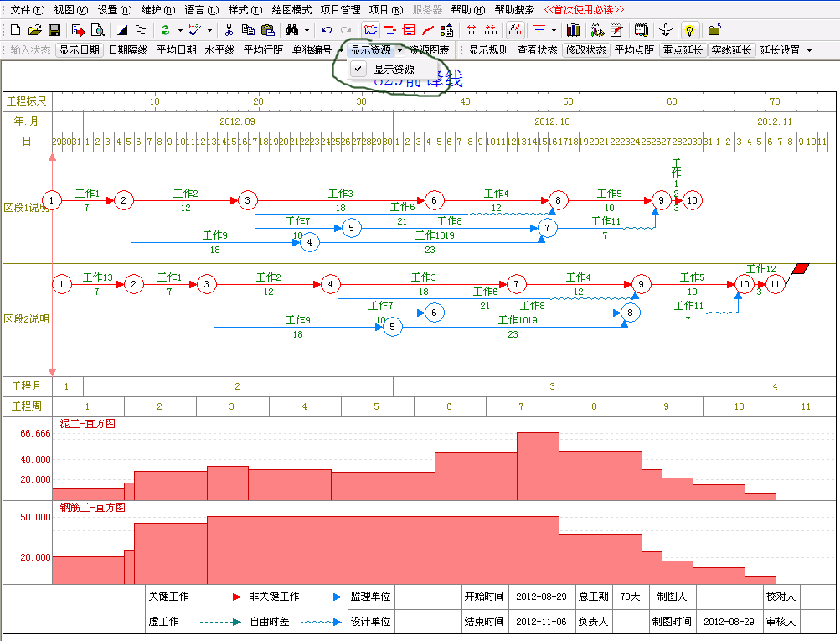
Task: Click the black-and-blue triangle icon
Action: [122, 30]
